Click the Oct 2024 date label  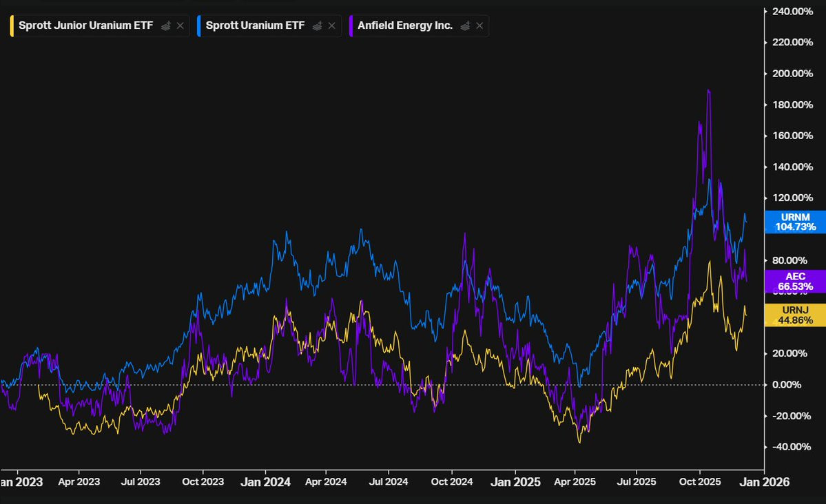(x=451, y=481)
